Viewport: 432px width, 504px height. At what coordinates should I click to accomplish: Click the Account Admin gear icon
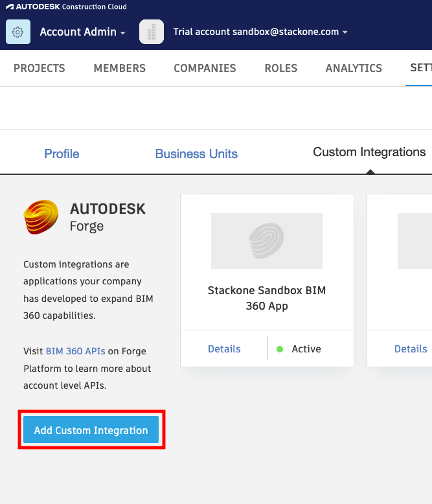[18, 32]
